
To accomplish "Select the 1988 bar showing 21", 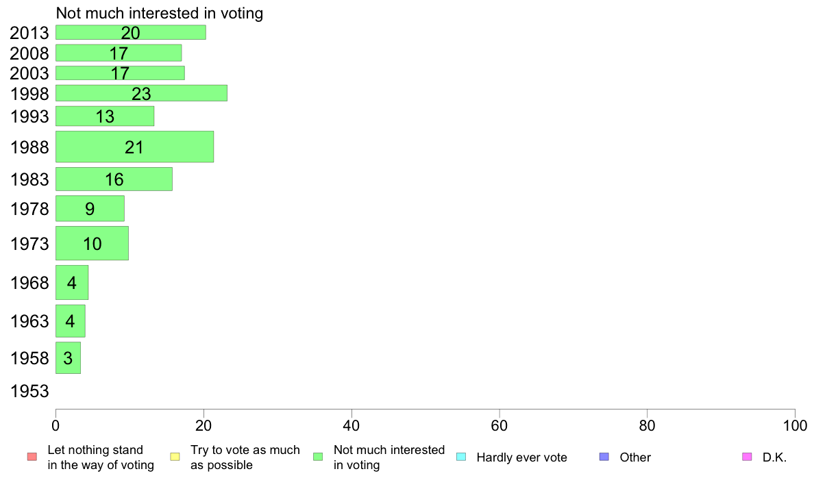I will (x=134, y=147).
